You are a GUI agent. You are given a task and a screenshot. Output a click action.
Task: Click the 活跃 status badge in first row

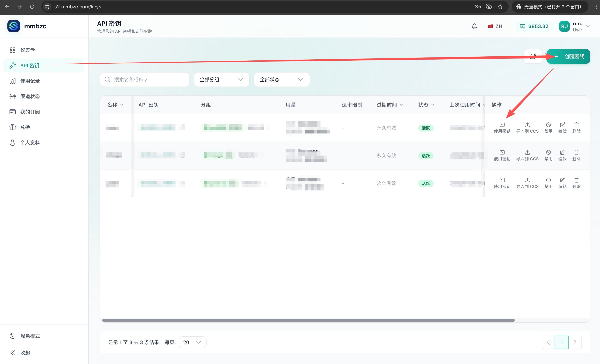point(426,128)
